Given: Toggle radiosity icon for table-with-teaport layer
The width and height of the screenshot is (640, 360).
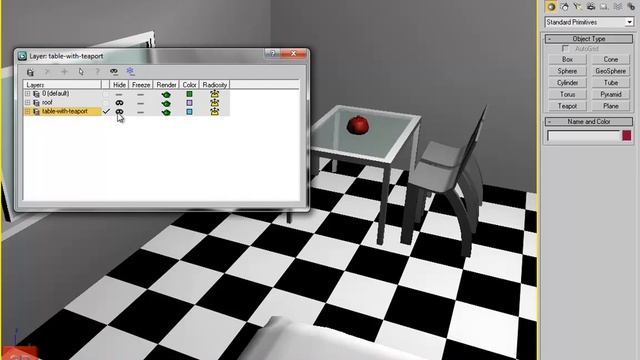Looking at the screenshot, I should (x=214, y=111).
